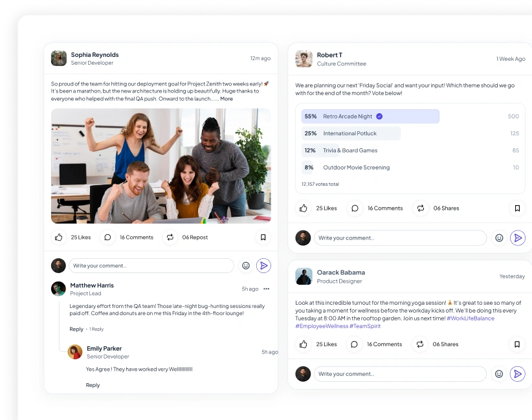Open the team celebration photo

tap(161, 166)
